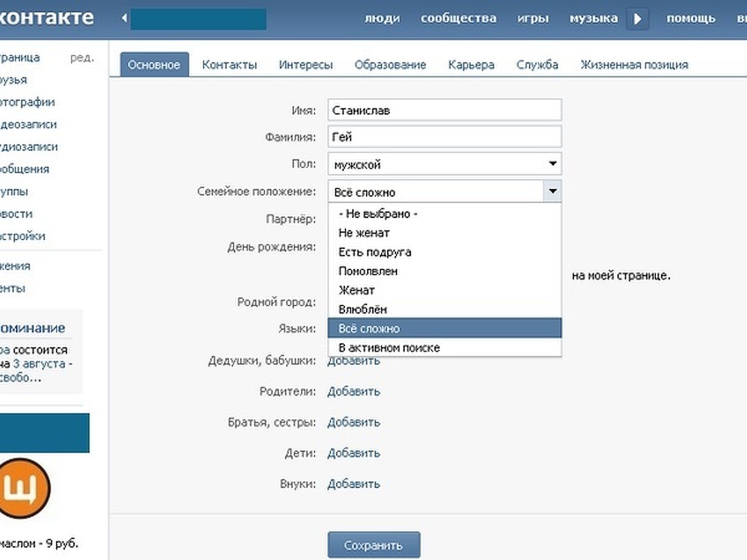747x560 pixels.
Task: Click Добавить link next to Родители
Action: point(354,391)
